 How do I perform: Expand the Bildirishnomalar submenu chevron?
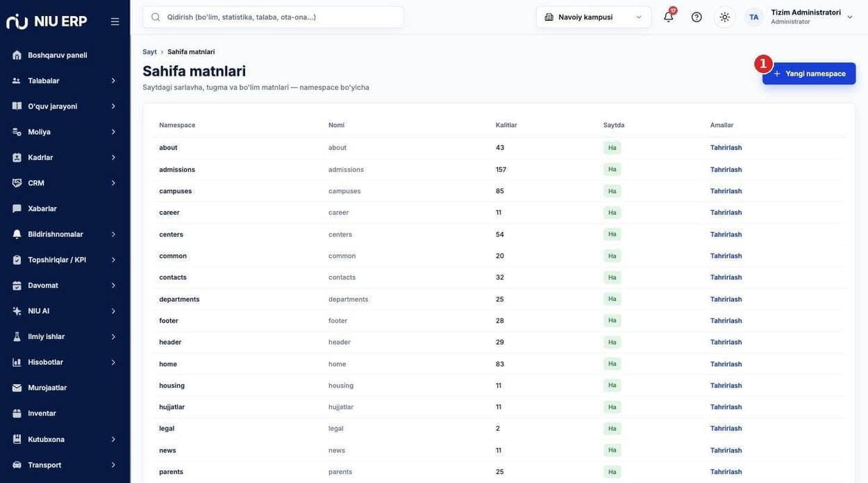click(113, 234)
